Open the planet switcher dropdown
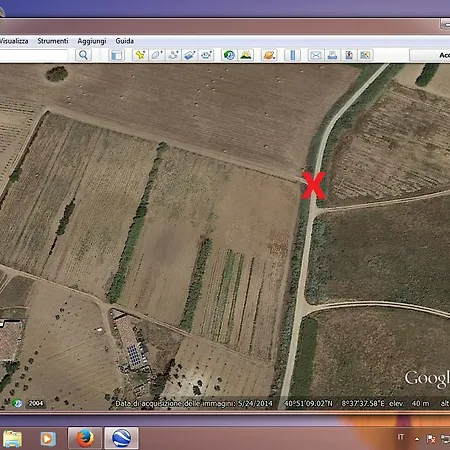The height and width of the screenshot is (450, 450). 269,55
